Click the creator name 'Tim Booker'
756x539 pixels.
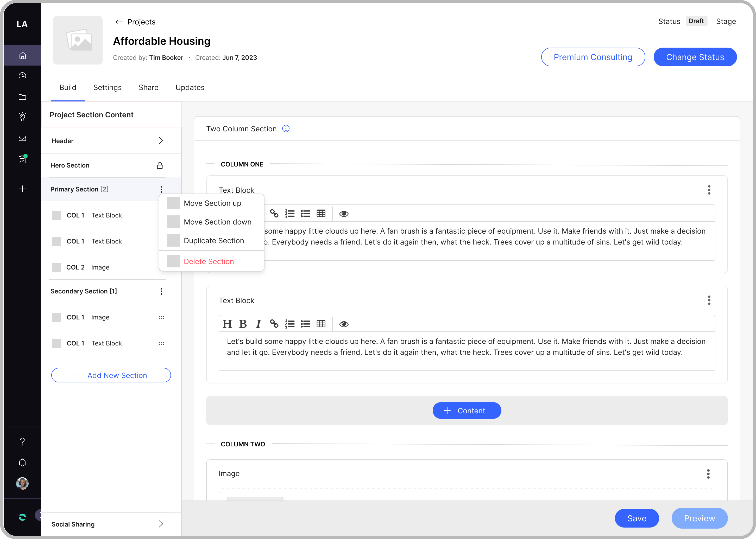(x=166, y=57)
